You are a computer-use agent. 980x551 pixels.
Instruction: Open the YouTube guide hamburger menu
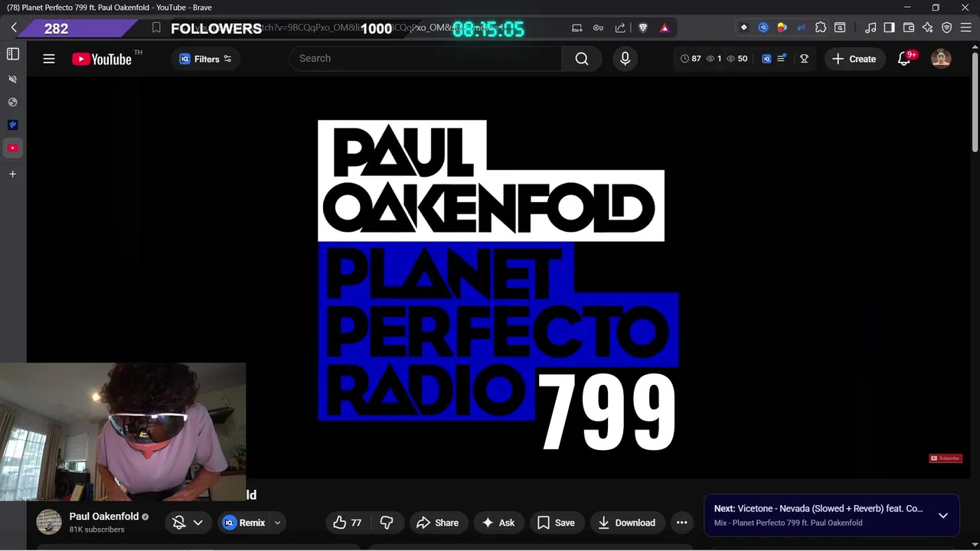(x=49, y=59)
